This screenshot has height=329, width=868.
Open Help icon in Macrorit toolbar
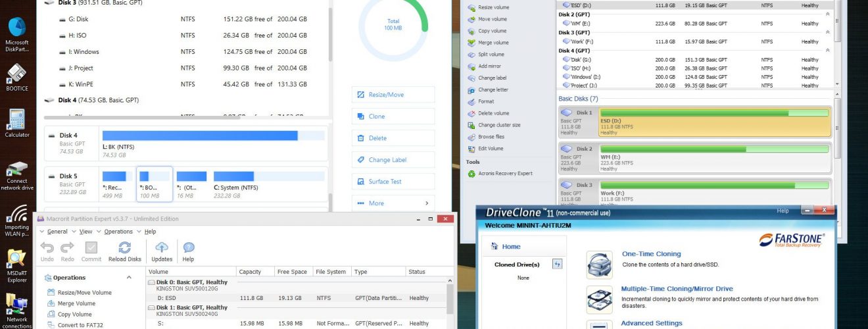coord(188,247)
